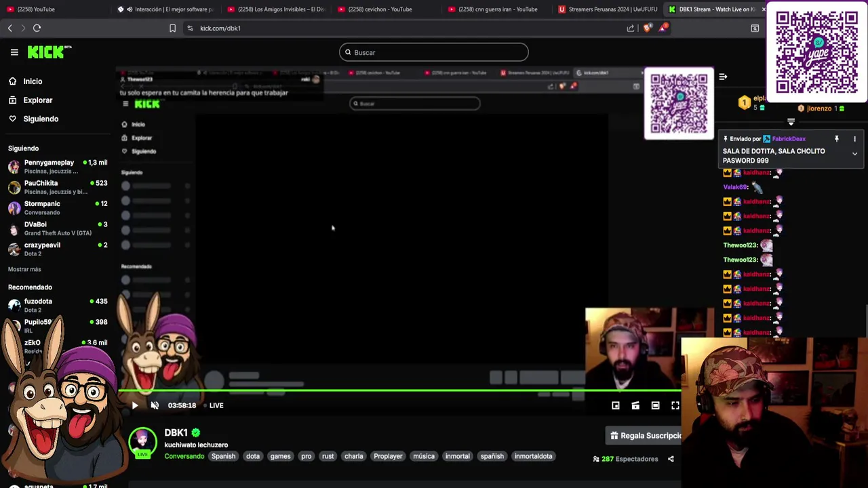
Task: Click share icon beside Espectadores count
Action: point(671,459)
